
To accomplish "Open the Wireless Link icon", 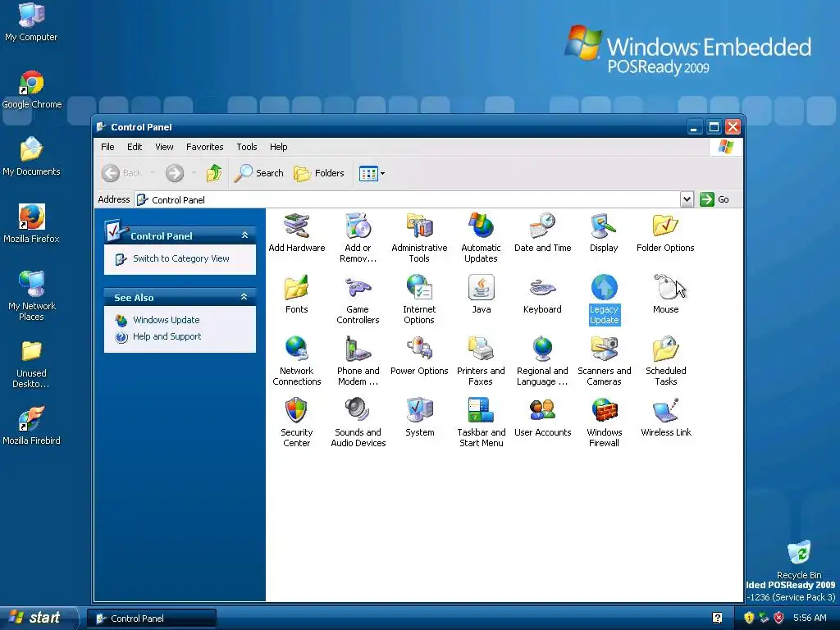I will click(665, 417).
